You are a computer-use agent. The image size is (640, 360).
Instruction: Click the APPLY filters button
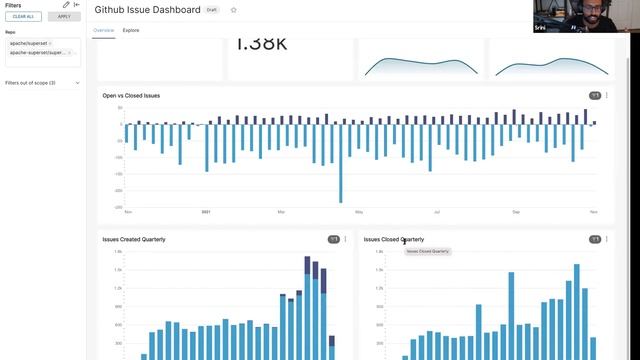[64, 17]
